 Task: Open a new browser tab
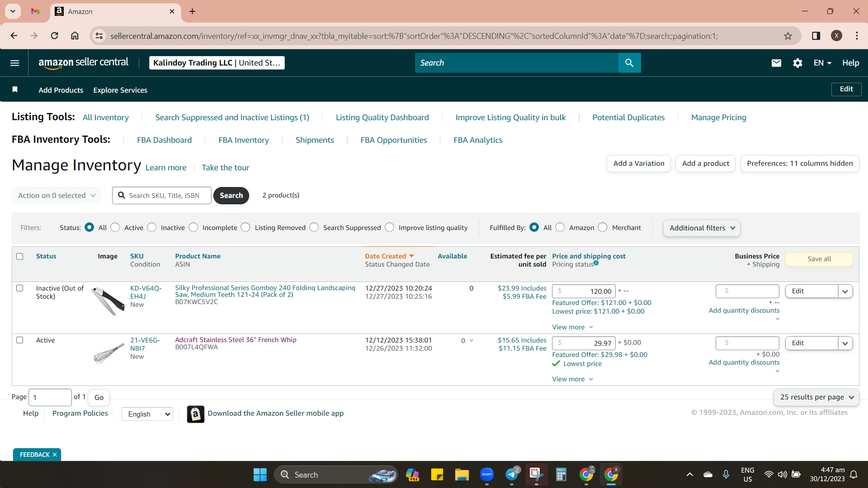193,11
